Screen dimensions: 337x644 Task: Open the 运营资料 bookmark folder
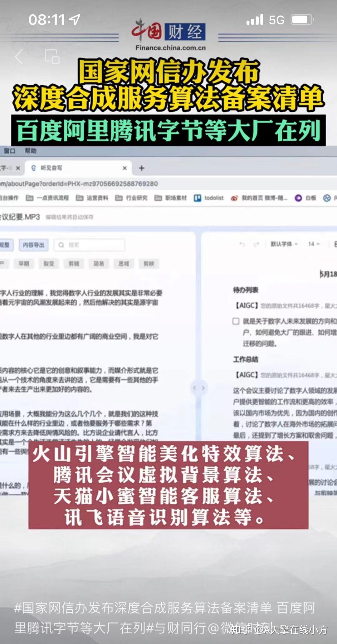click(92, 198)
